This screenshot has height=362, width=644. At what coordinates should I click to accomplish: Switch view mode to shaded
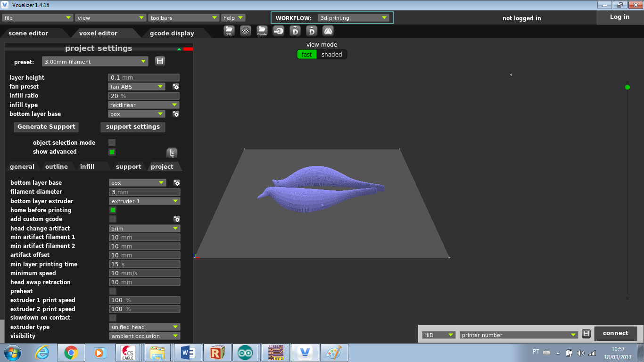coord(332,55)
